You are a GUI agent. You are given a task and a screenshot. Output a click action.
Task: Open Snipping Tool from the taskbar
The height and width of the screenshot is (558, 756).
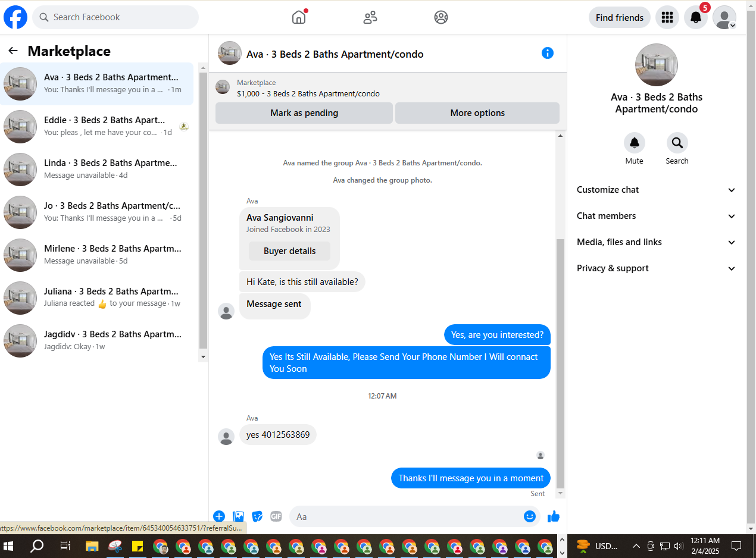pos(114,546)
